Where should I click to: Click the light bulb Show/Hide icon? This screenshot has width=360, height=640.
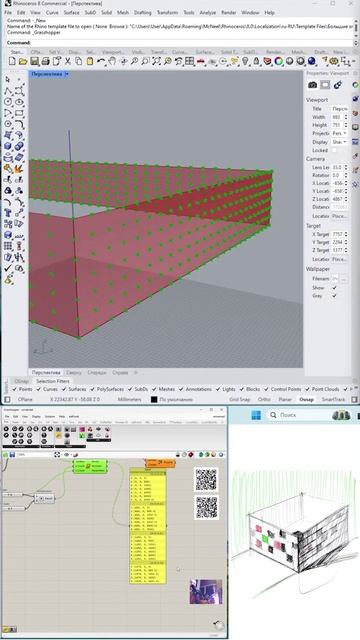coord(245,61)
